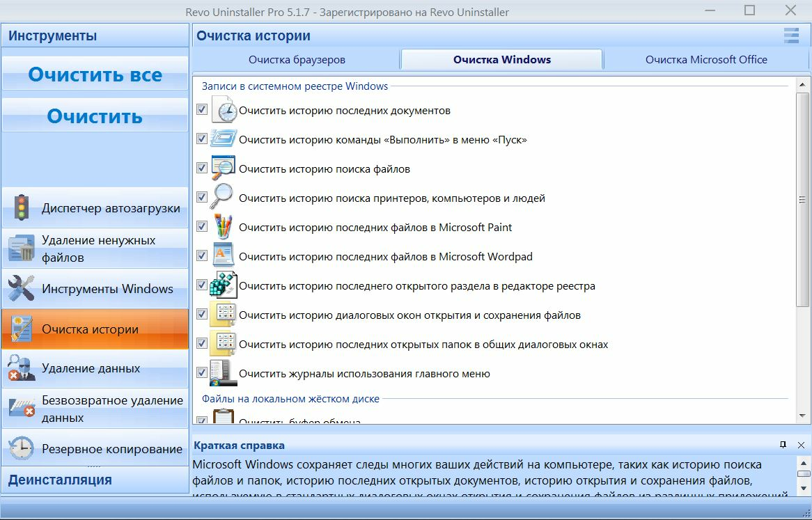
Task: Click the Очистить все button
Action: pyautogui.click(x=95, y=74)
